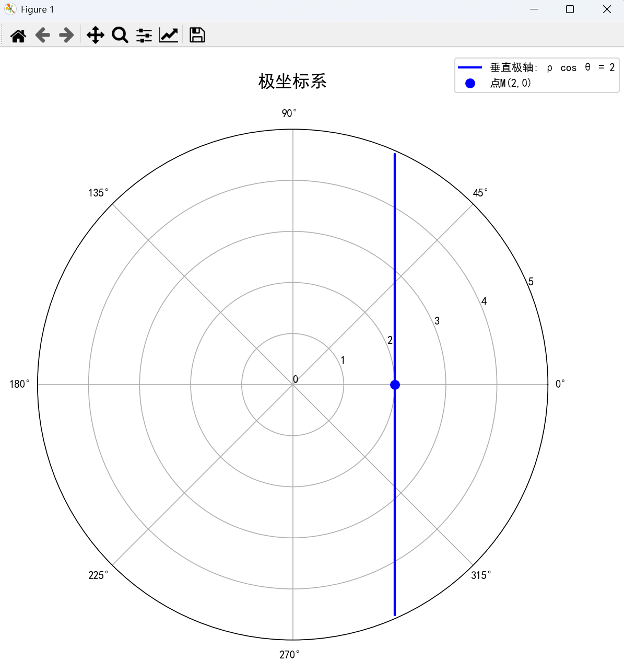Screen dimensions: 624x672
Task: Click the radial tick label 4
Action: pos(484,301)
